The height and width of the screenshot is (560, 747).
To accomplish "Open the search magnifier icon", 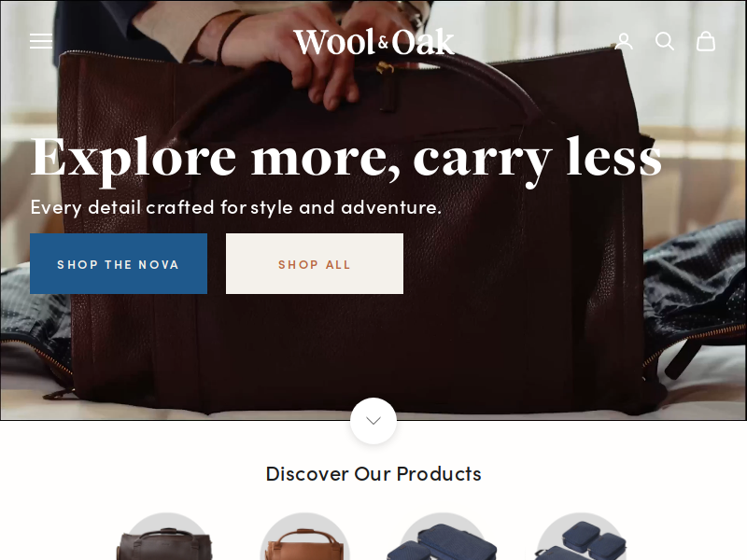I will [665, 41].
